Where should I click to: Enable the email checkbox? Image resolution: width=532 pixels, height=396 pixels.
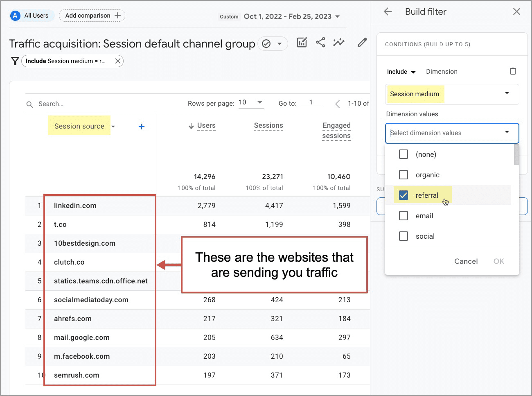[x=404, y=216]
